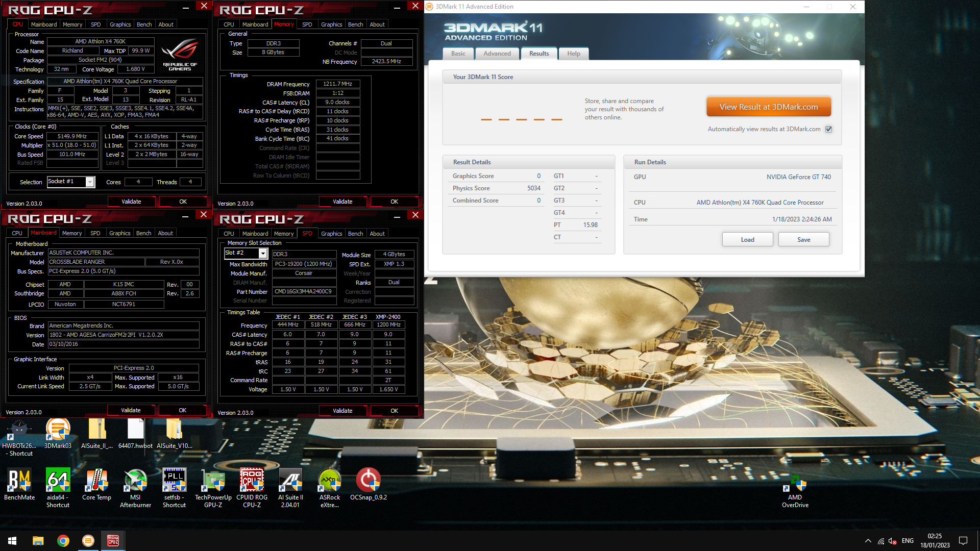Click the Physics Score value 5034

(533, 188)
